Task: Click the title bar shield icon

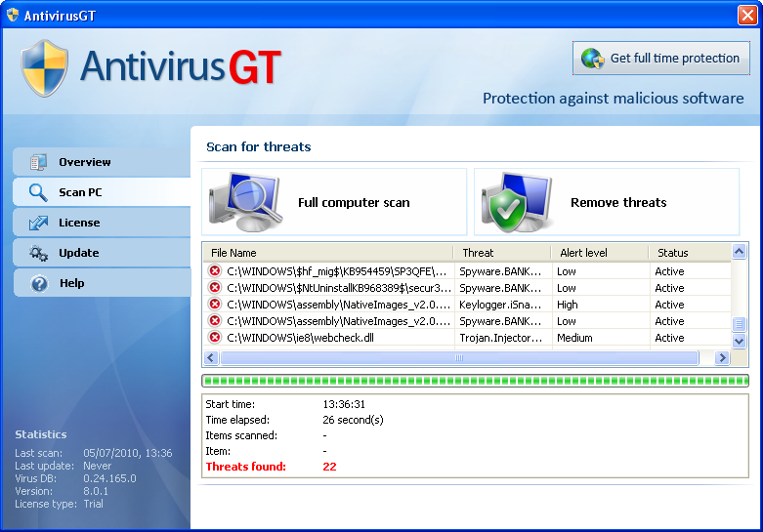Action: coord(12,15)
